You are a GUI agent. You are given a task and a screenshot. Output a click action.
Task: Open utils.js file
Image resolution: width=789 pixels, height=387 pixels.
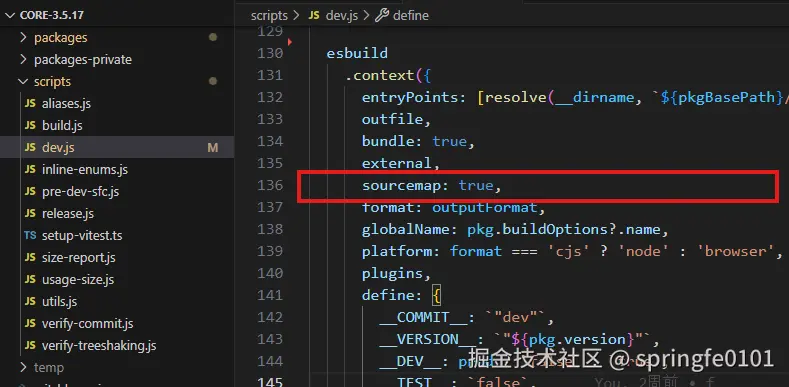59,301
